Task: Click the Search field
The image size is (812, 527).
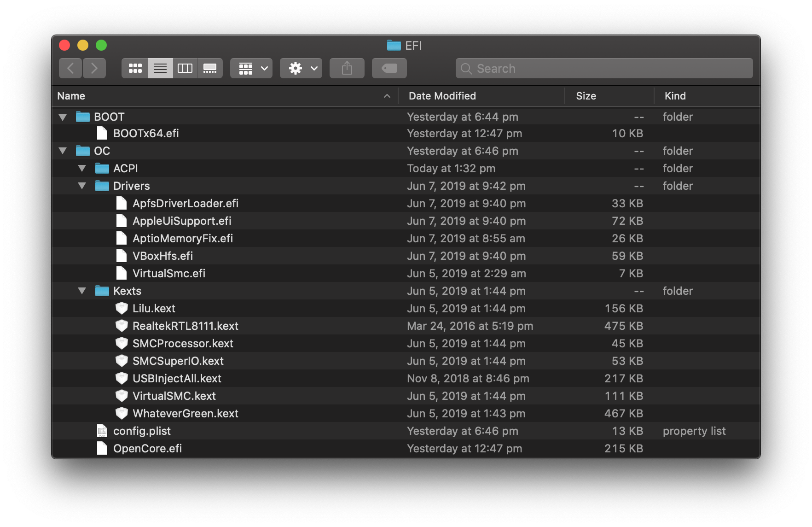Action: click(x=604, y=68)
